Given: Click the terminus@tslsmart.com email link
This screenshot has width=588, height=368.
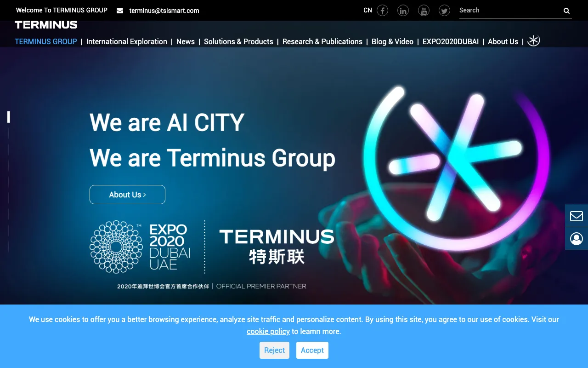Looking at the screenshot, I should pos(164,11).
